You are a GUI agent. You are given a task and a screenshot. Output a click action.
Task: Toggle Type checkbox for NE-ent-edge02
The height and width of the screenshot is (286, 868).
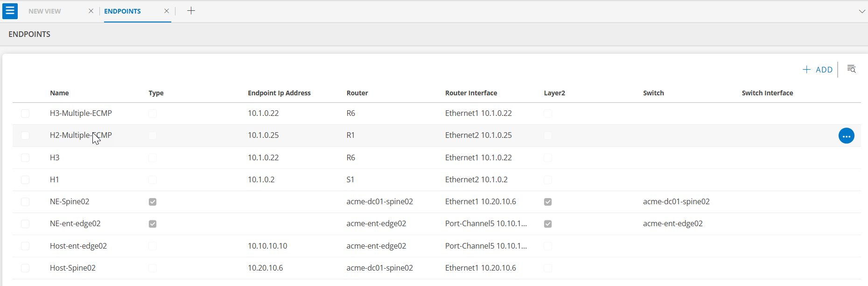(153, 224)
